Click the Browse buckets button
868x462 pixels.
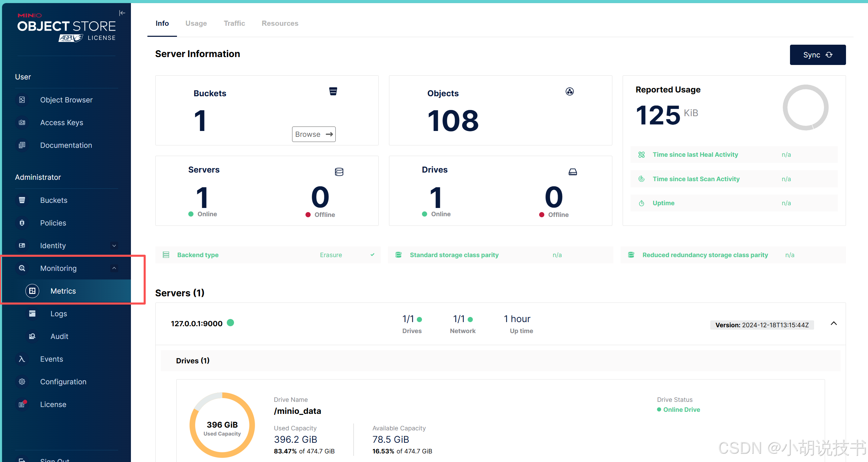pyautogui.click(x=313, y=134)
